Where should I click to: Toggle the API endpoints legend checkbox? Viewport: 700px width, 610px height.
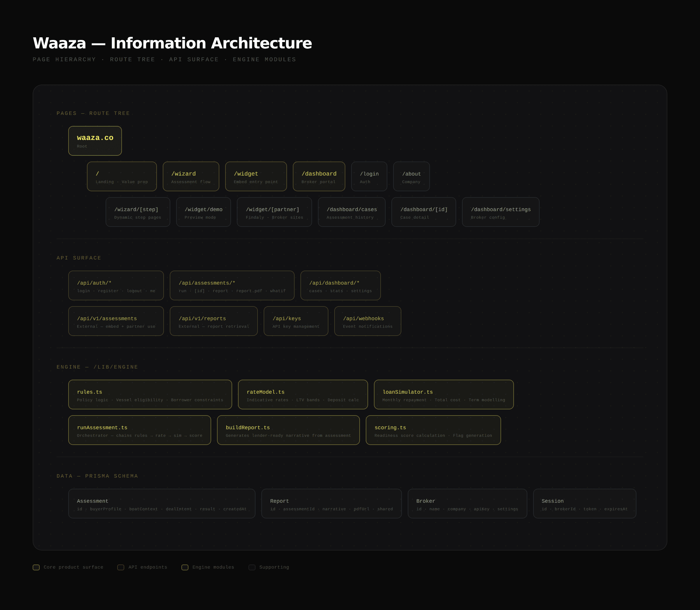[x=120, y=567]
